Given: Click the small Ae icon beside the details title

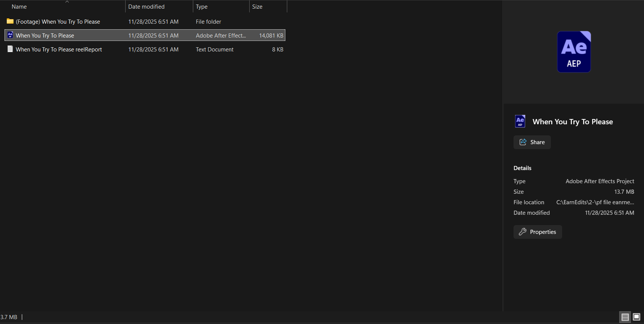Looking at the screenshot, I should pos(520,122).
